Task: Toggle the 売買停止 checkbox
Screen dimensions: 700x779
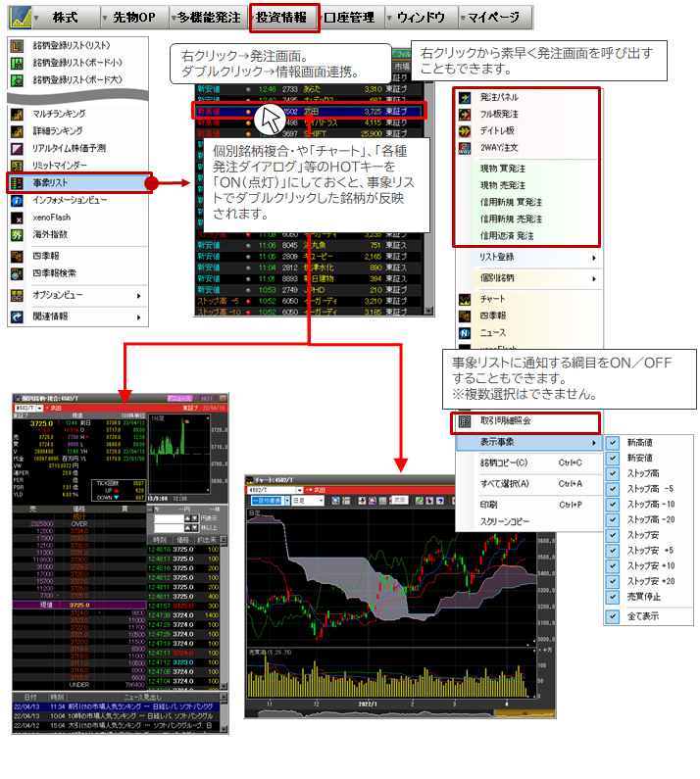Action: [x=613, y=597]
